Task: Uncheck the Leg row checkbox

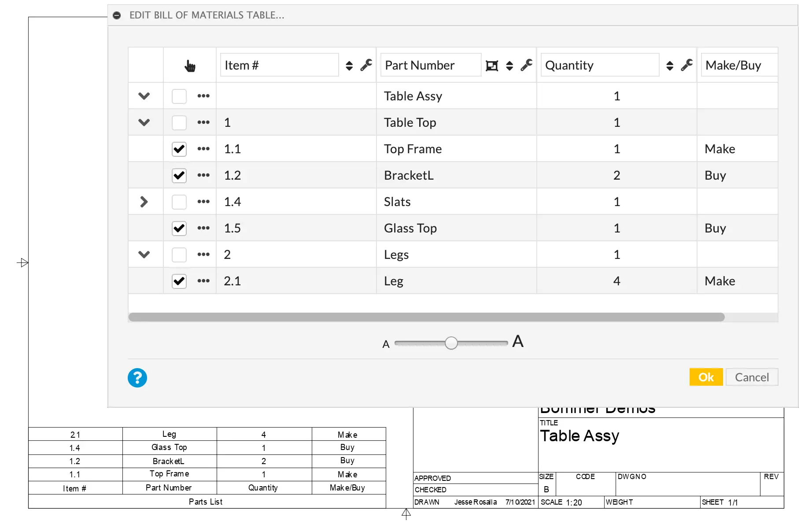Action: point(179,281)
